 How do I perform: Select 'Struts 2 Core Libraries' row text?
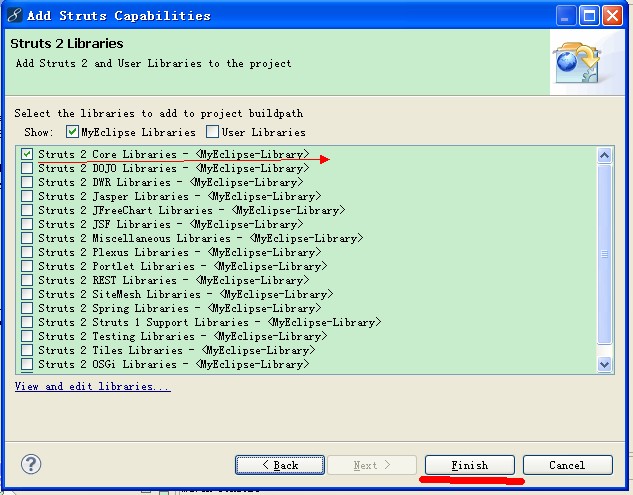point(174,154)
